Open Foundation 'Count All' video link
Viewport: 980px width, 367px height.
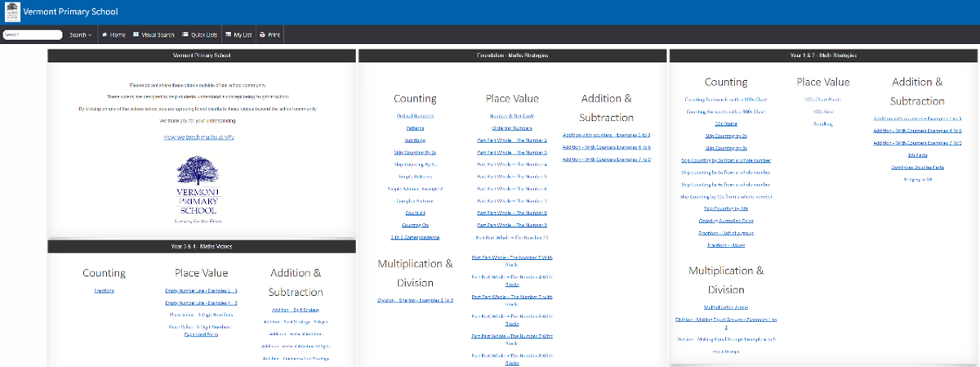415,213
